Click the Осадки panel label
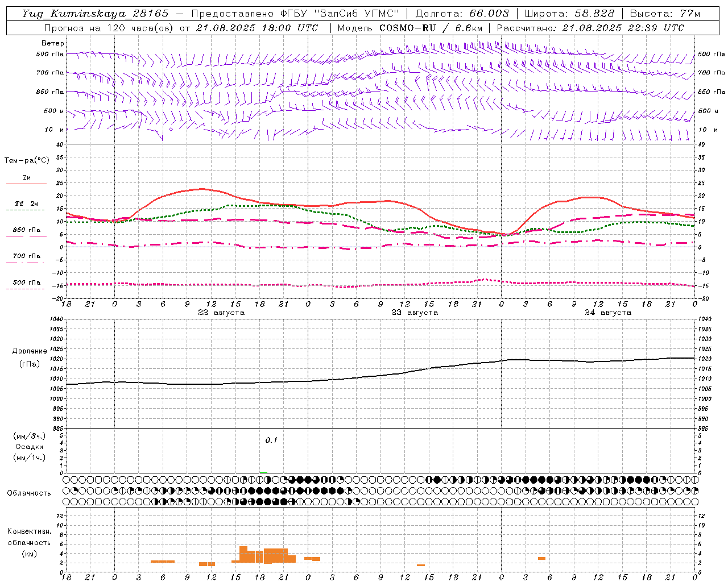Image resolution: width=728 pixels, height=582 pixels. point(30,447)
